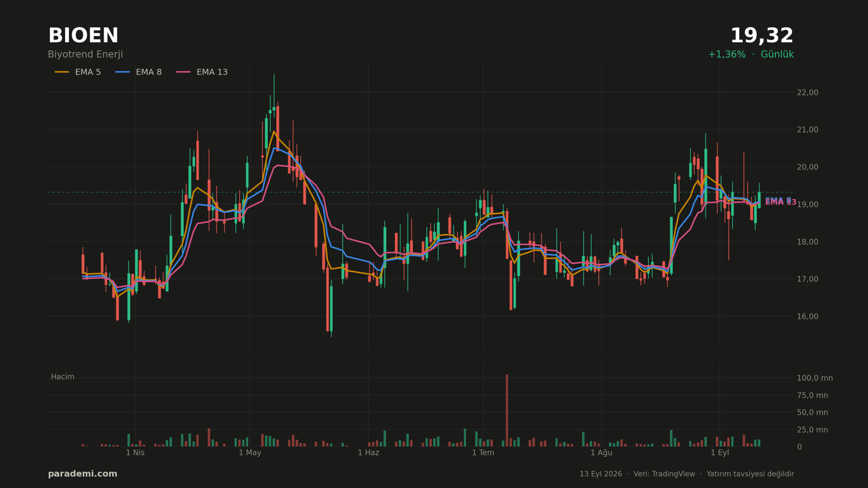
Task: Click the 25,0 mn volume axis label
Action: tap(812, 430)
